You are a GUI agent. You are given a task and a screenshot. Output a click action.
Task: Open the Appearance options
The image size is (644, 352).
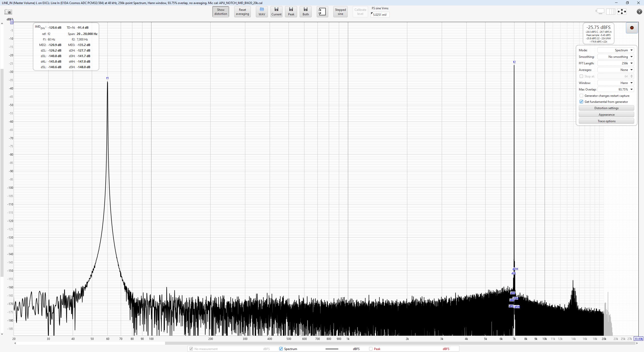coord(606,115)
